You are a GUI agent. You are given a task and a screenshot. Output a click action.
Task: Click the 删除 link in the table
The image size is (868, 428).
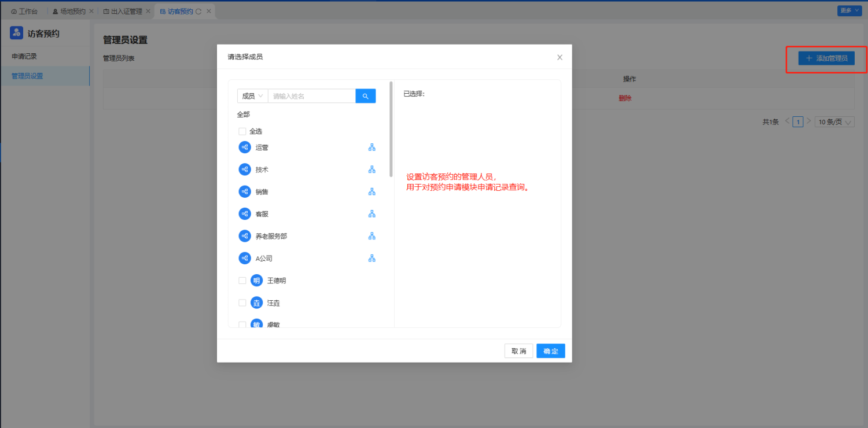(625, 98)
